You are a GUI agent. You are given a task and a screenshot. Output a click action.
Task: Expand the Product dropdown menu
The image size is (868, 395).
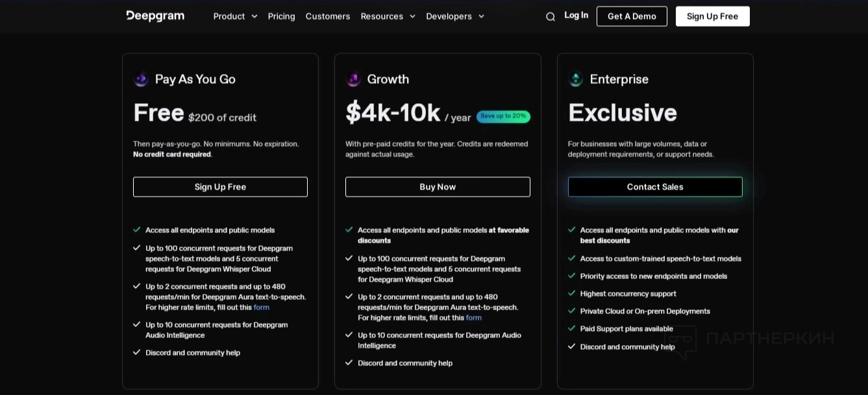pos(235,16)
